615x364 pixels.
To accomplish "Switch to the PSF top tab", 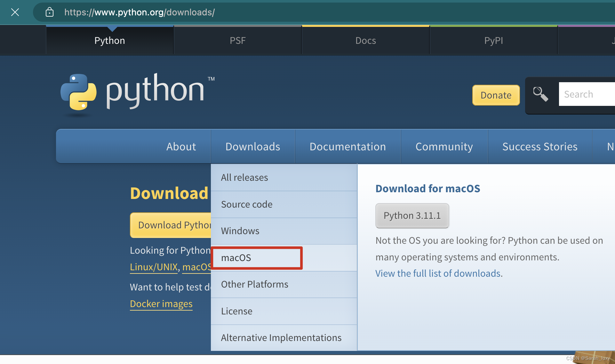I will pos(238,41).
